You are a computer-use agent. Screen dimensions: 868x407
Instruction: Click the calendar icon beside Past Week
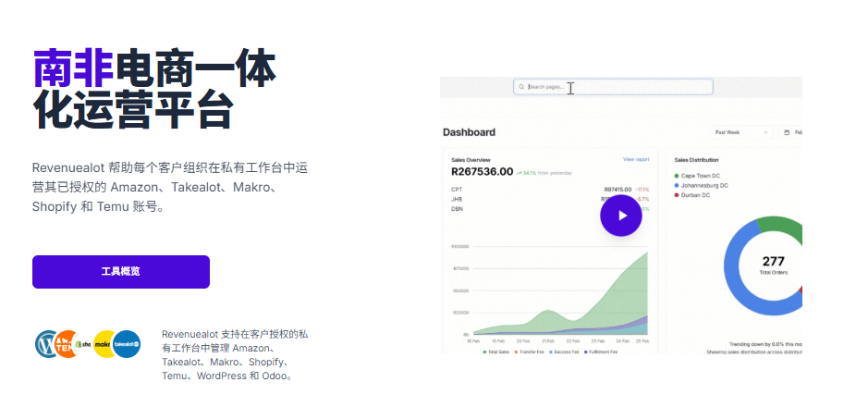point(787,132)
